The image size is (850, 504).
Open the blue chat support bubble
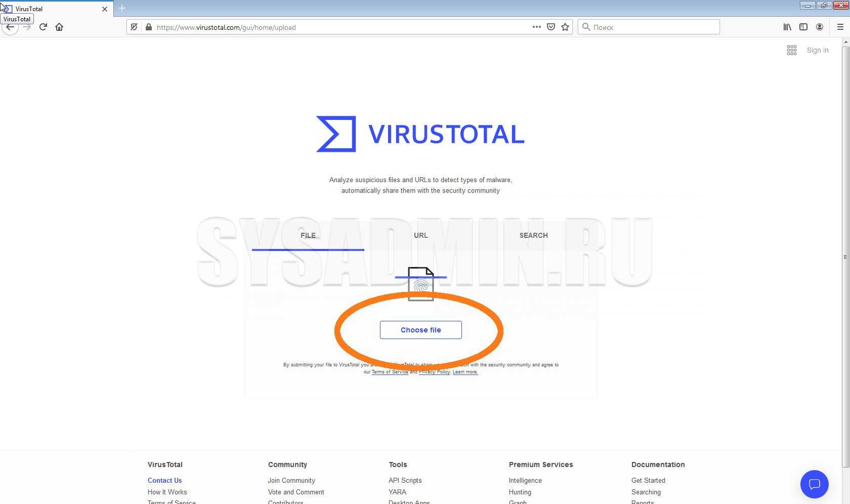(x=814, y=484)
